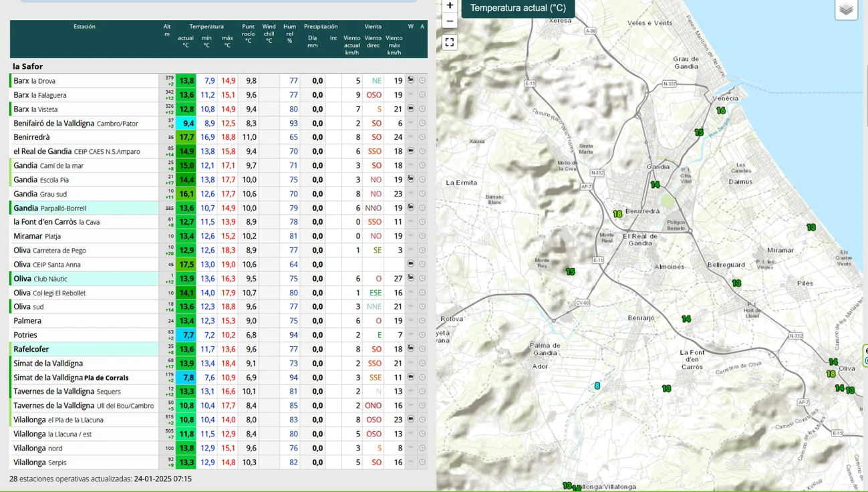
Task: Open webcam for Gandia Escola Pia
Action: [x=411, y=179]
